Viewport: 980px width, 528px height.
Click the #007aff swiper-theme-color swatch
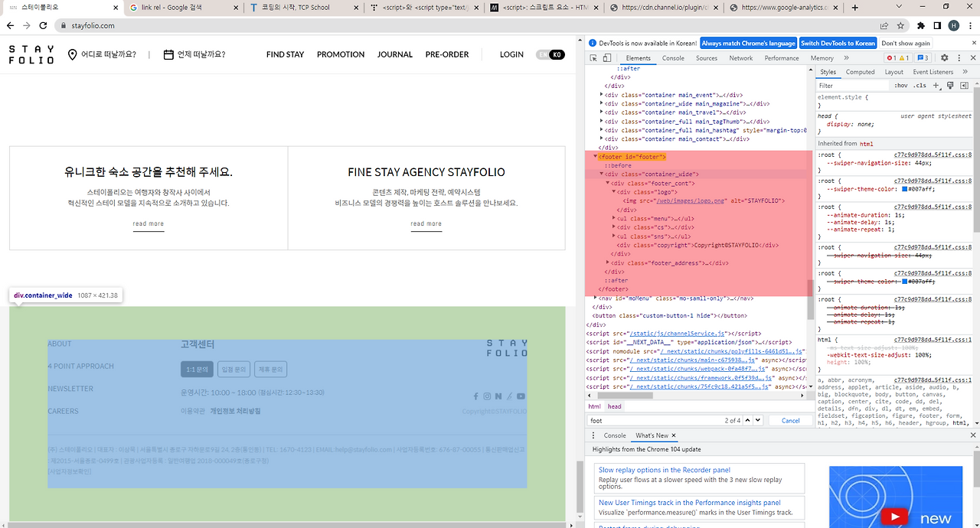(x=906, y=189)
